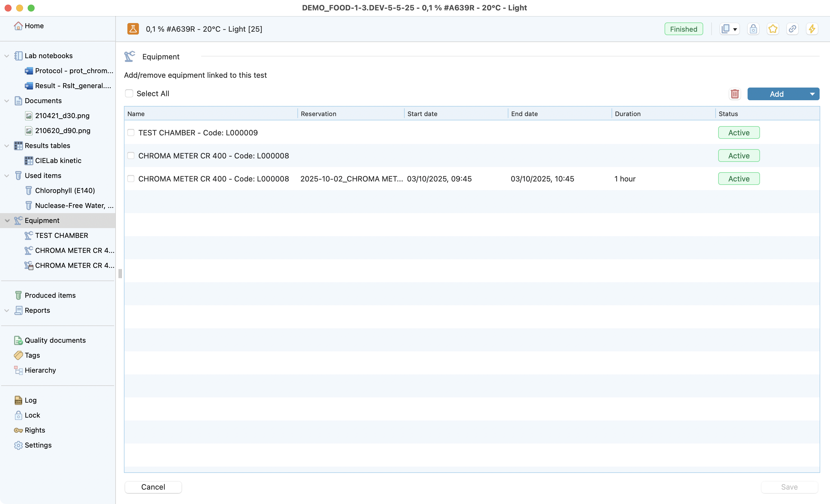Image resolution: width=830 pixels, height=504 pixels.
Task: Open Quality documents in sidebar
Action: tap(55, 340)
